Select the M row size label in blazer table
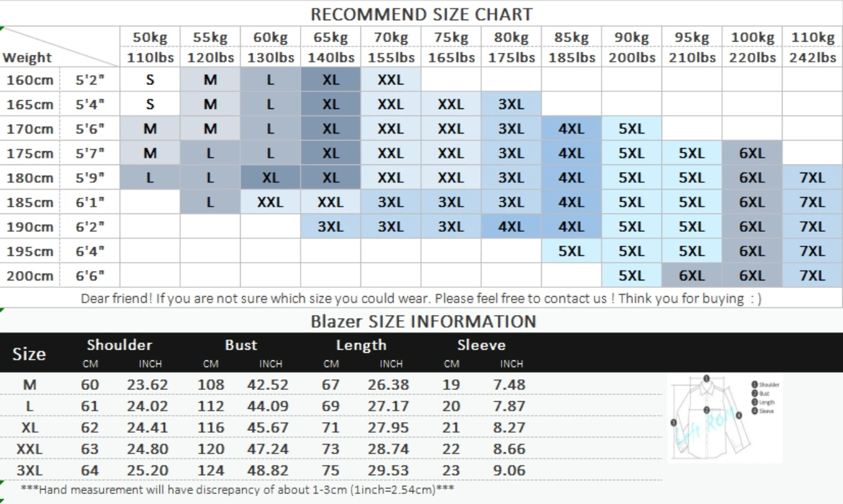 tap(30, 384)
